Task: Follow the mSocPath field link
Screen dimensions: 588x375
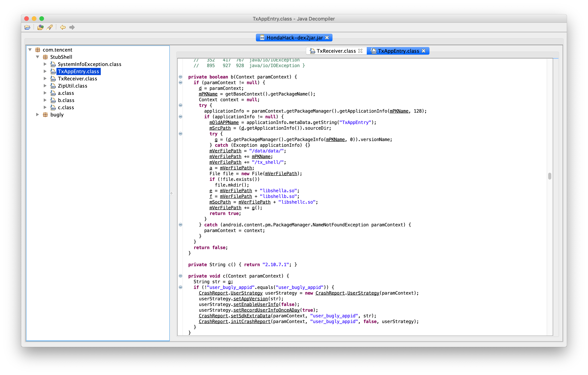Action: (220, 202)
